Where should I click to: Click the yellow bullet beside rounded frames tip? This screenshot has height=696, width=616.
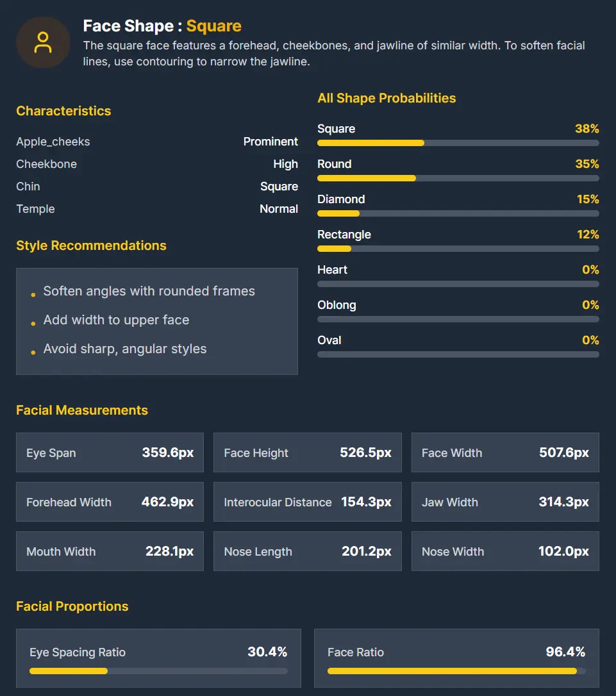[x=33, y=294]
